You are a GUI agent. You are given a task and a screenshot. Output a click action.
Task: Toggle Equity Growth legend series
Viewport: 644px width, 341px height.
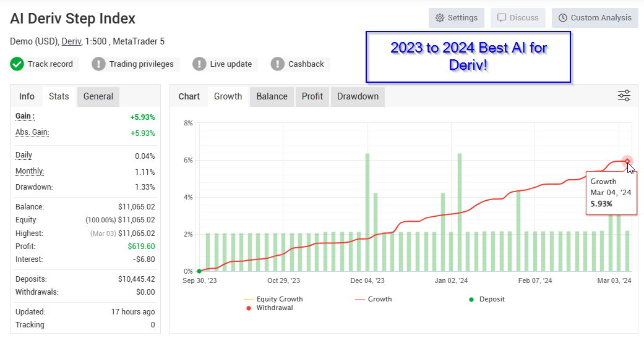click(273, 299)
